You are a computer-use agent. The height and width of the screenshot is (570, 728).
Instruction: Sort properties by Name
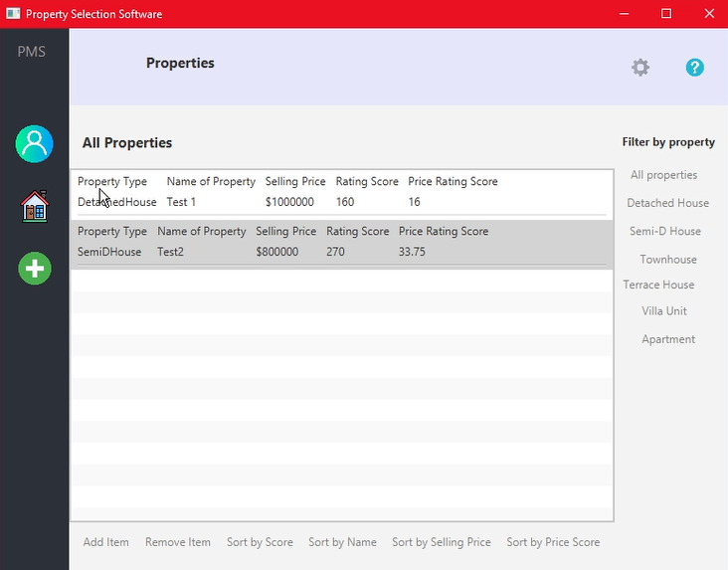(x=342, y=542)
